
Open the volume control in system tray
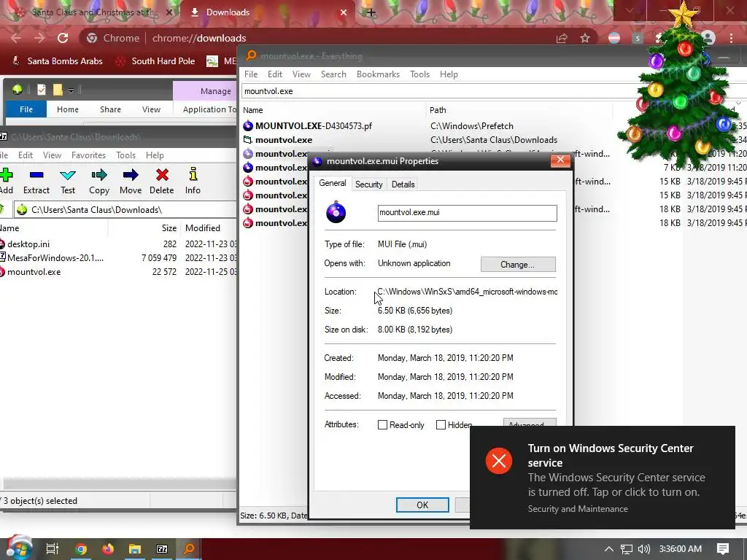point(643,549)
